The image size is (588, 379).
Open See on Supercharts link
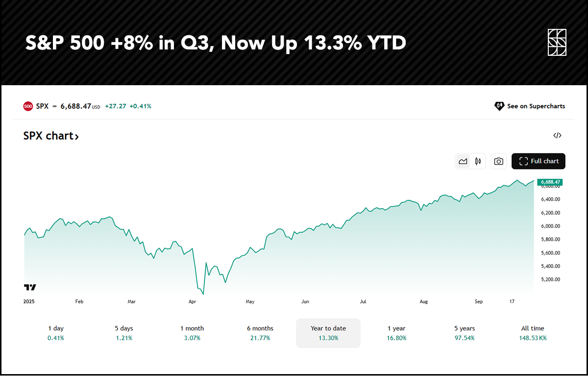pyautogui.click(x=536, y=106)
